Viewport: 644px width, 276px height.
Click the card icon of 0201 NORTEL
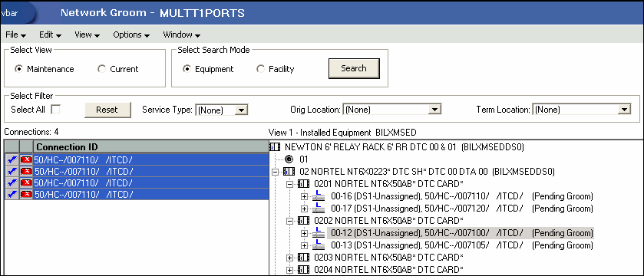303,183
